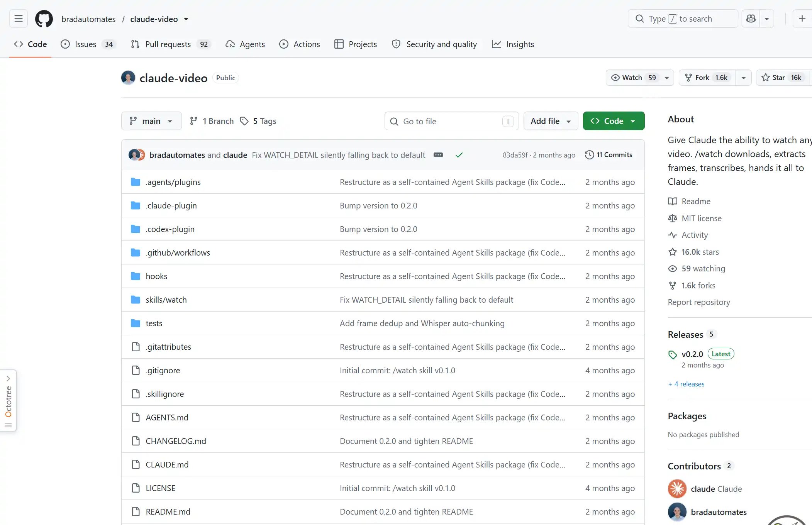Image resolution: width=812 pixels, height=525 pixels.
Task: Star the claude-video repository
Action: click(x=783, y=78)
